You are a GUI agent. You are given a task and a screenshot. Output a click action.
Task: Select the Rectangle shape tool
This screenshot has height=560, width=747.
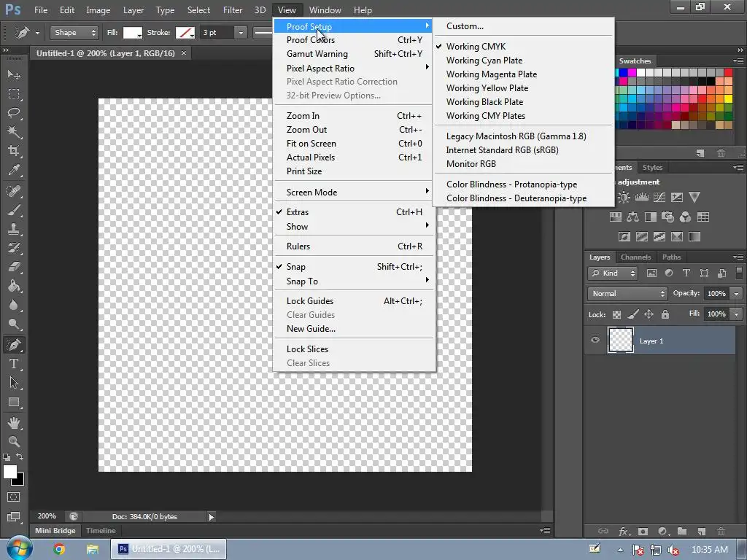14,402
